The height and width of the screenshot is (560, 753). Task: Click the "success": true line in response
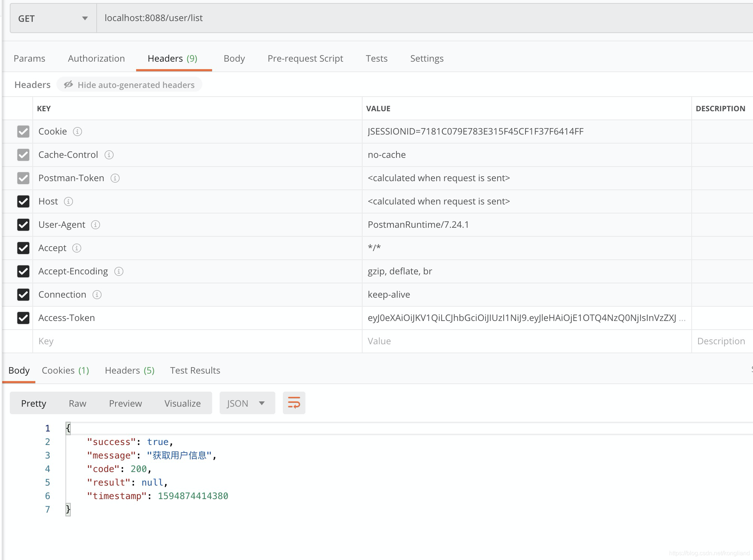[x=130, y=442]
